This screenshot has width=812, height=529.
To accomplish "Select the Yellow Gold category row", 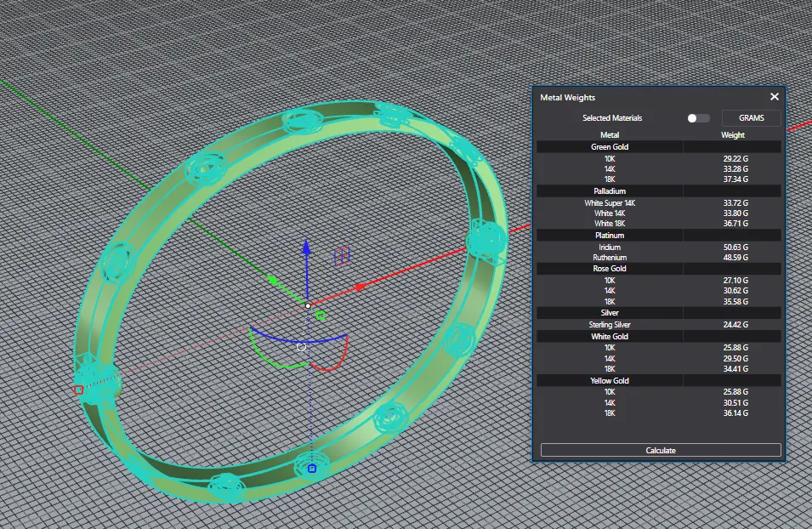I will point(659,381).
